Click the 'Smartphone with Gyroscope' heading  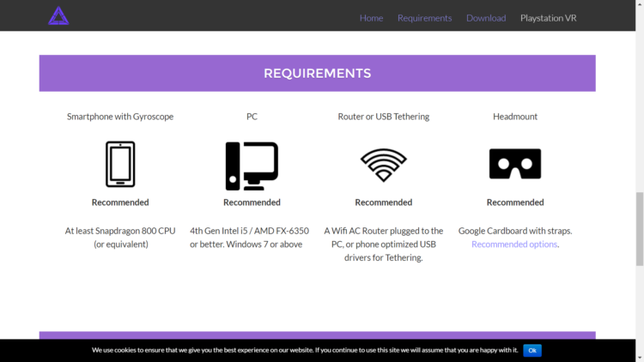tap(120, 117)
